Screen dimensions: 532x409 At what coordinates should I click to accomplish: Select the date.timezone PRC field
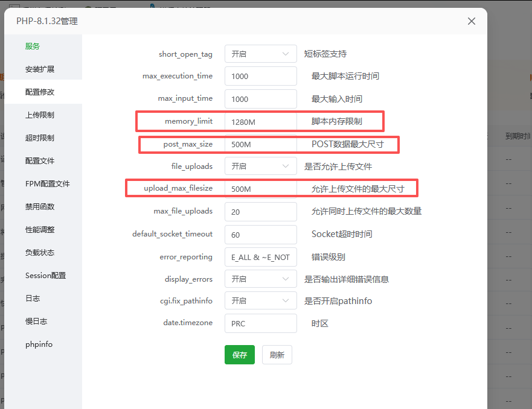pos(260,323)
